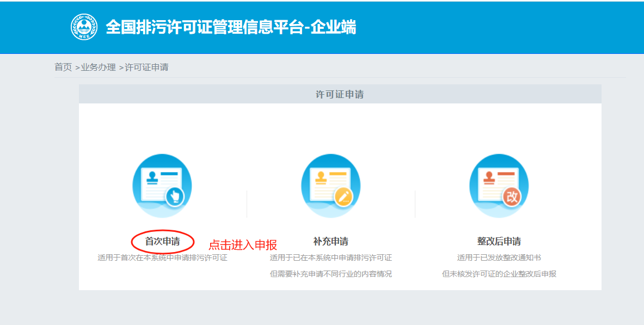Click the red 改 badge on third icon
Viewport: 644px width, 325px height.
pos(512,196)
